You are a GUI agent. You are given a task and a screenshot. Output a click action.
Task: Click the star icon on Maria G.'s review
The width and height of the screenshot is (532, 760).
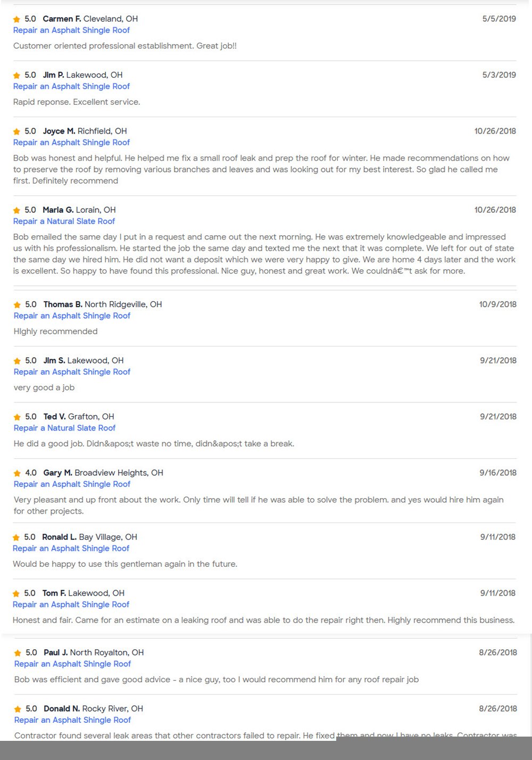point(16,210)
